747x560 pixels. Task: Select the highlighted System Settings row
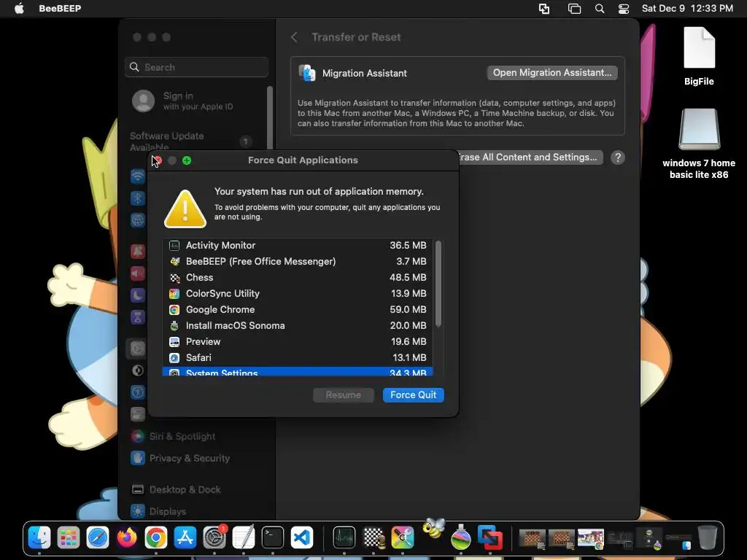[x=298, y=371]
